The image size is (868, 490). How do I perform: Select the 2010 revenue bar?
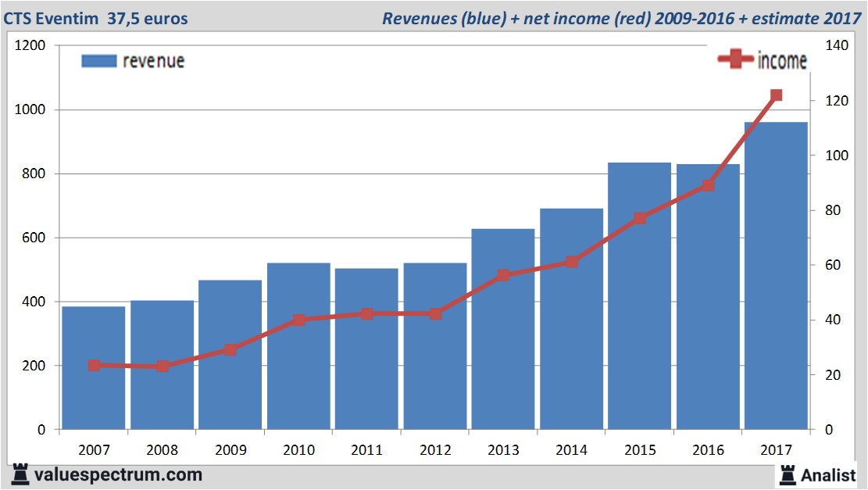[x=299, y=346]
